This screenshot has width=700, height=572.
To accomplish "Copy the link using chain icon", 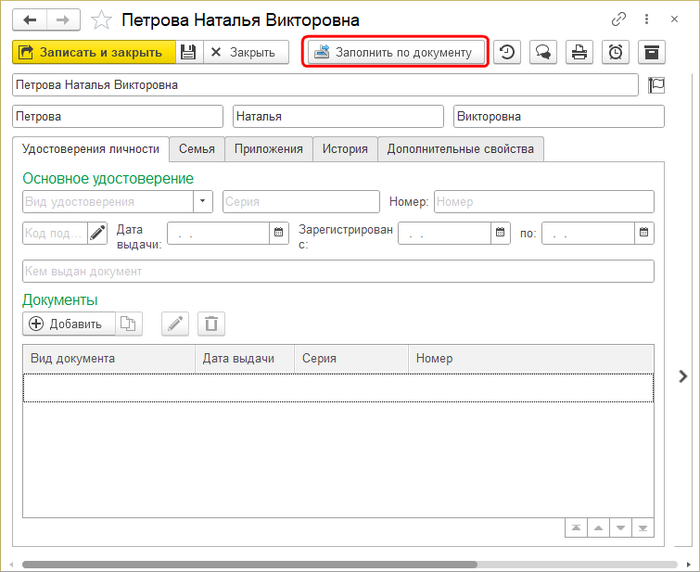I will [x=619, y=19].
